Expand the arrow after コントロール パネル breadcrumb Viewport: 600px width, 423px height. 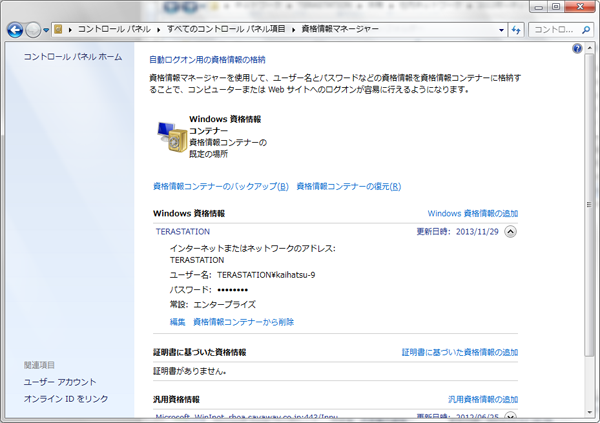pos(158,29)
